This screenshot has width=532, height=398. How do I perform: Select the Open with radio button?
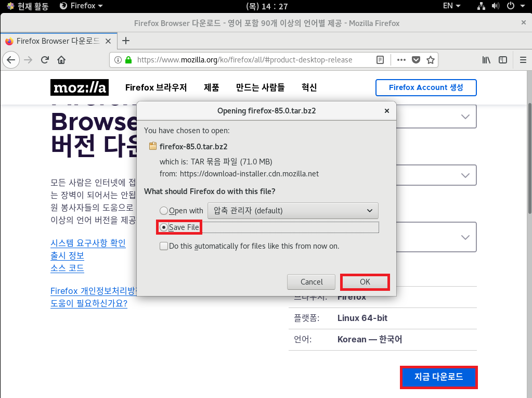coord(163,211)
